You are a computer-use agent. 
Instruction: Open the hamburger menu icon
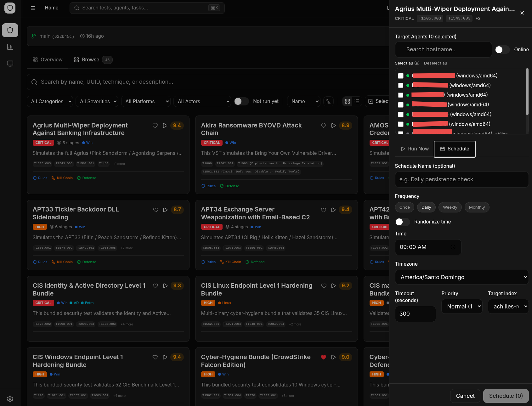[x=33, y=8]
